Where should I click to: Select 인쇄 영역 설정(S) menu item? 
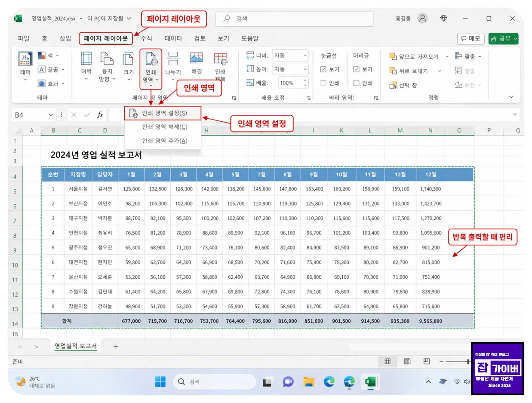(163, 113)
